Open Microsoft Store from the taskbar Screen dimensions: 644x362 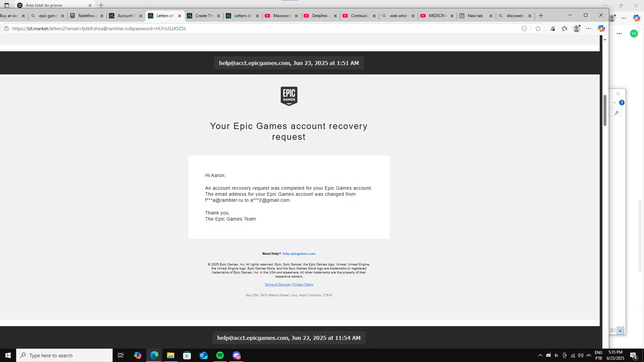tap(187, 355)
